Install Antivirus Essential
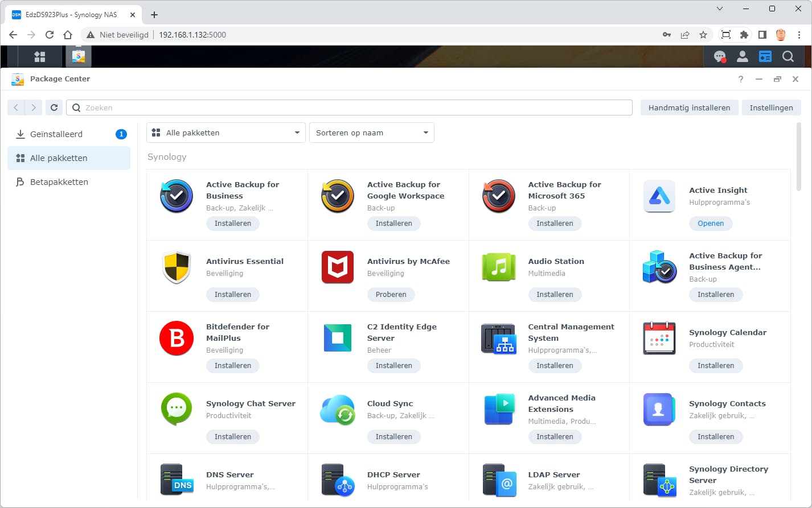Screen dimensions: 812x508 tap(233, 295)
